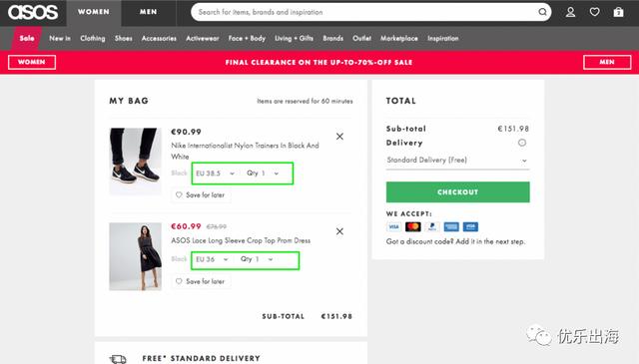Open the shopping bag icon
The width and height of the screenshot is (639, 364).
click(619, 12)
